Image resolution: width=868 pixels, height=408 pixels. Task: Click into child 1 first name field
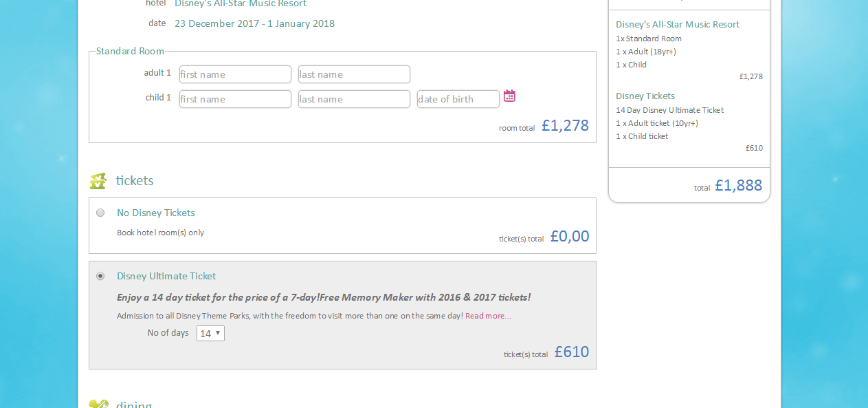pos(235,99)
